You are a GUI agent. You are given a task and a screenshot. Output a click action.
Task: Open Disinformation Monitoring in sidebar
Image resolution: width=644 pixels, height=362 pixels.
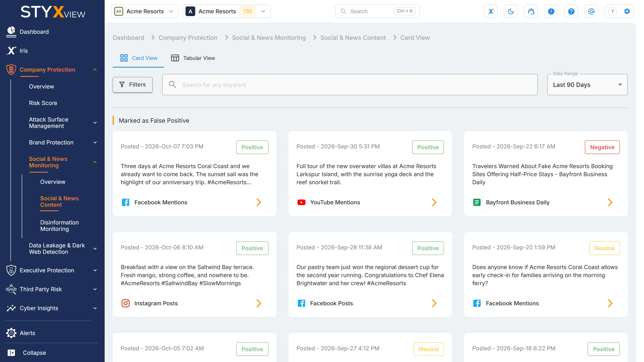pyautogui.click(x=60, y=226)
